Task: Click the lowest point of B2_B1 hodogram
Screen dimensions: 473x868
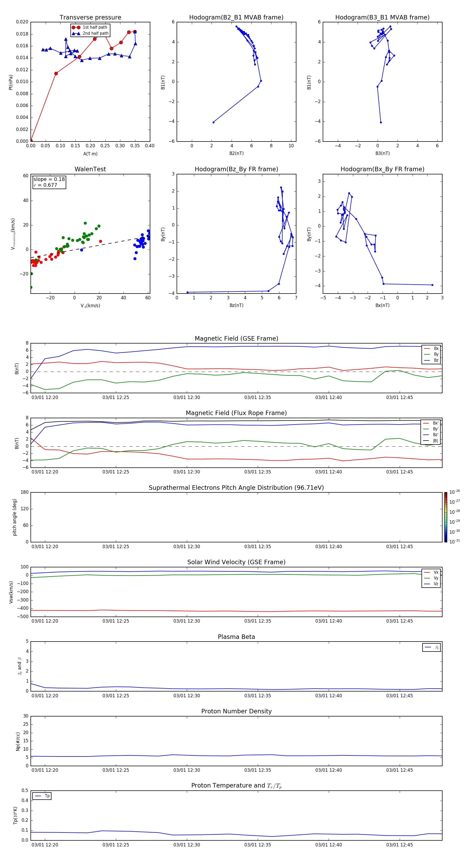Action: tap(213, 122)
